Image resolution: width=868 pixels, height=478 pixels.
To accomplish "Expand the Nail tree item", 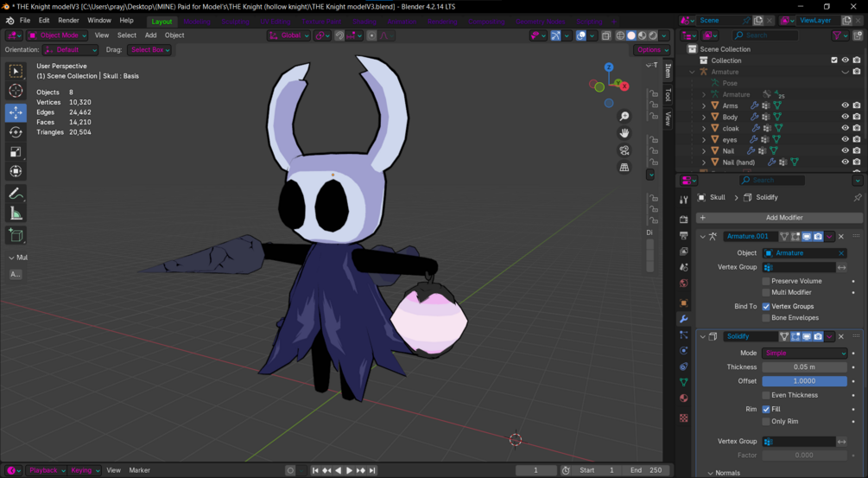I will coord(704,151).
